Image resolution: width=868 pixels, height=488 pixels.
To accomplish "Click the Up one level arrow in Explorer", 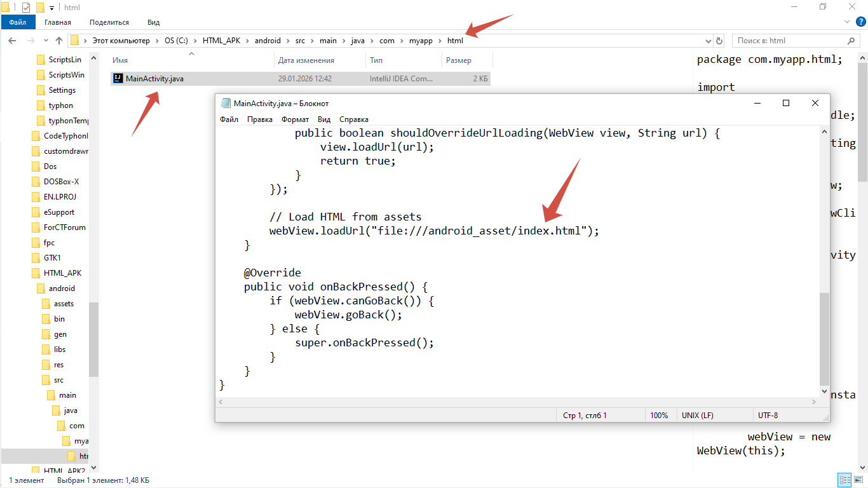I will [59, 41].
